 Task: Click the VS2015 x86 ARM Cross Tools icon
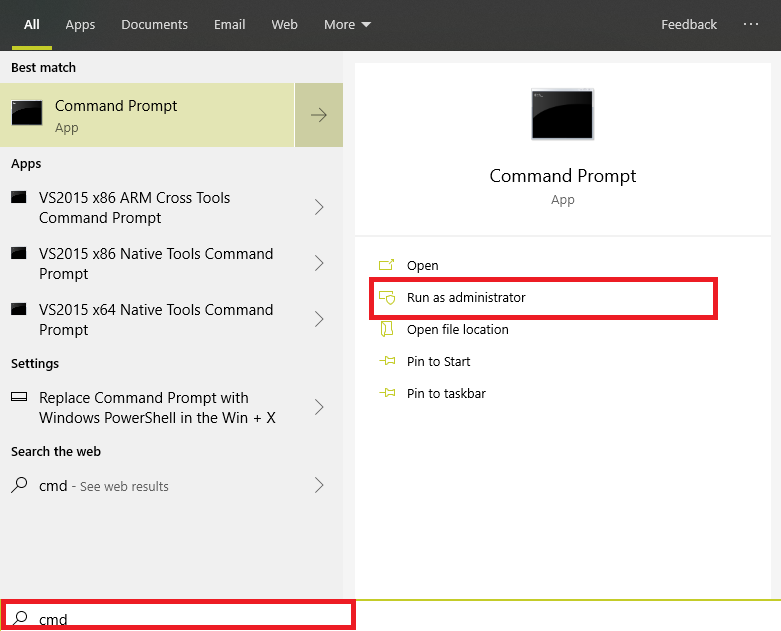point(19,198)
